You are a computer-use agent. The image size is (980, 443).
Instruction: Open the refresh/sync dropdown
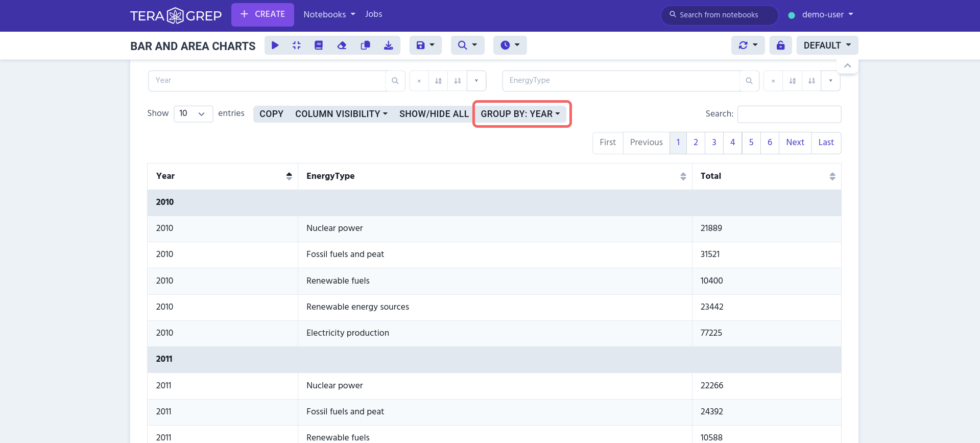748,45
